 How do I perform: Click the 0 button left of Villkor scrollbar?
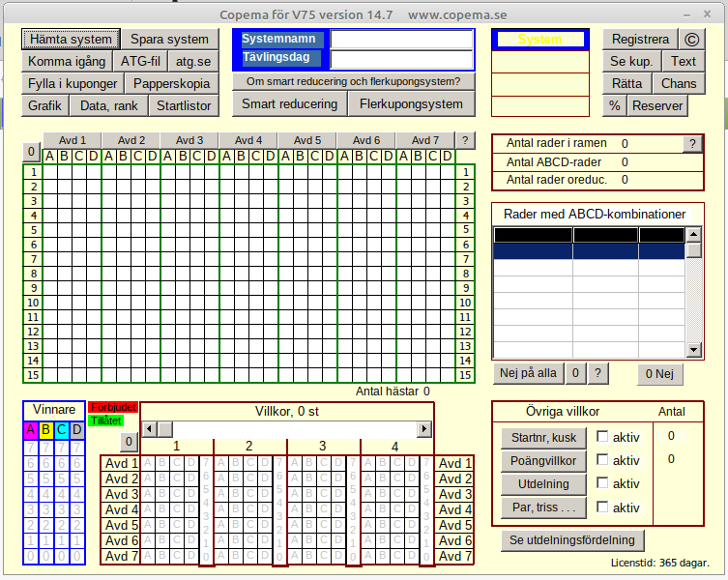point(129,442)
